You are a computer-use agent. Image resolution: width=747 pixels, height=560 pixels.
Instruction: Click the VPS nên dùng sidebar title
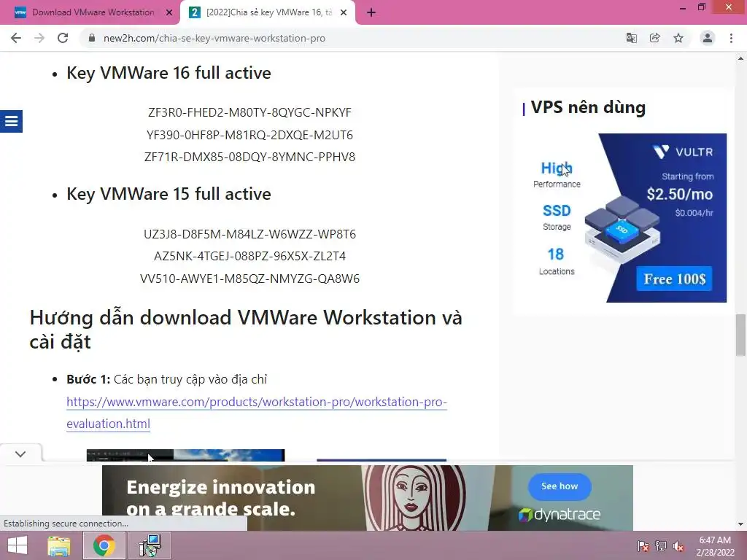coord(588,107)
